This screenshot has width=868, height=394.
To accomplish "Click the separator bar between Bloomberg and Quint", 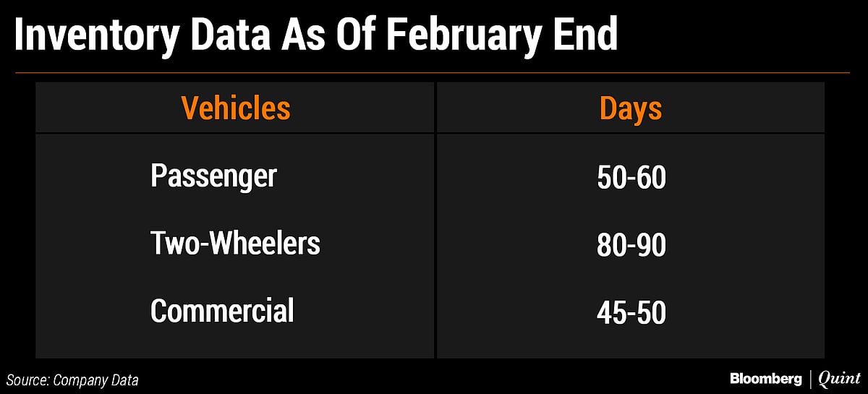I will click(809, 378).
